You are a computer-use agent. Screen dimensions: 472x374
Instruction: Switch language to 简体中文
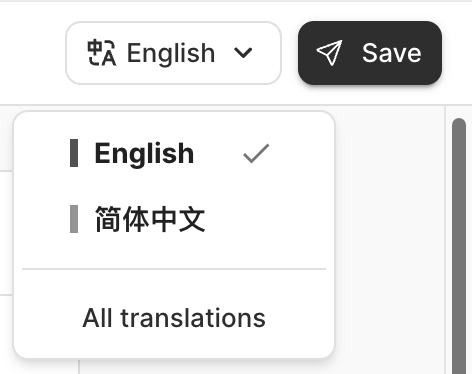174,219
